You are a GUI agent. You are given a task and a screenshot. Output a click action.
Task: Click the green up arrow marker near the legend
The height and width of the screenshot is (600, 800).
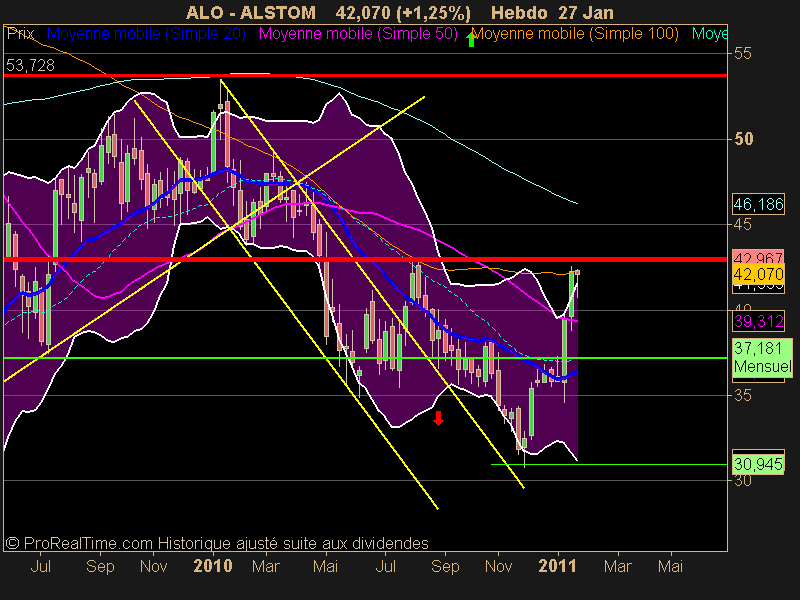coord(471,38)
